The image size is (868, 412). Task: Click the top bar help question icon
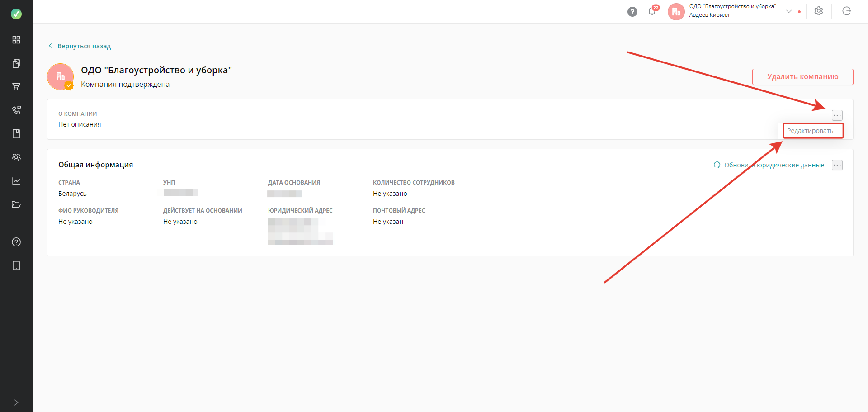[632, 12]
